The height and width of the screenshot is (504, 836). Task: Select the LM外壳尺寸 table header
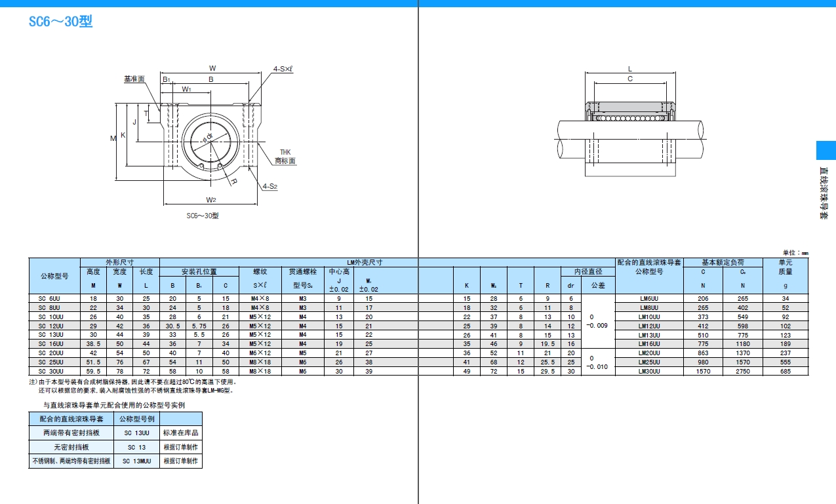click(x=364, y=262)
